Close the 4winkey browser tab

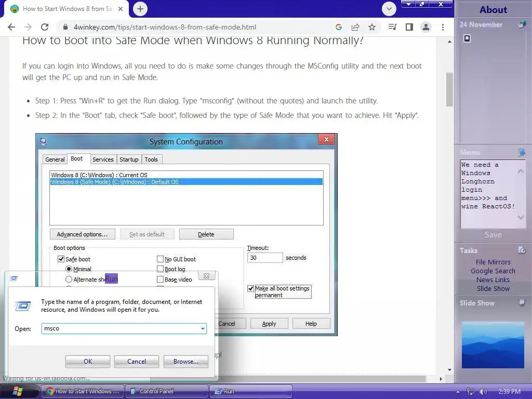click(121, 9)
